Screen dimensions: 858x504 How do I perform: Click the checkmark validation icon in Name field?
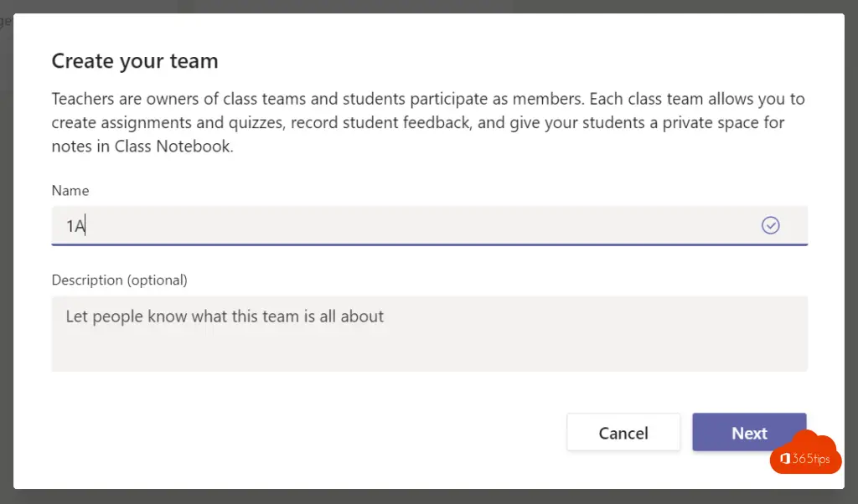tap(771, 225)
